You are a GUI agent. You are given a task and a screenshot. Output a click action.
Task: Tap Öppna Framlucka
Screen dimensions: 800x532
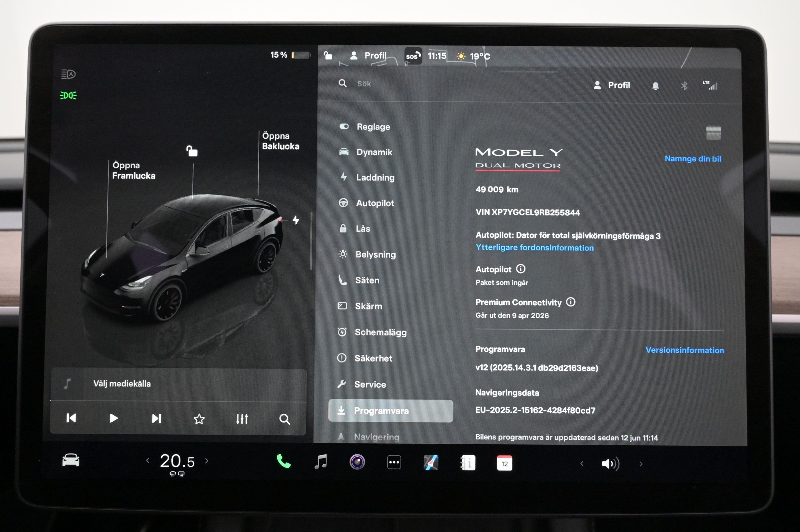134,170
